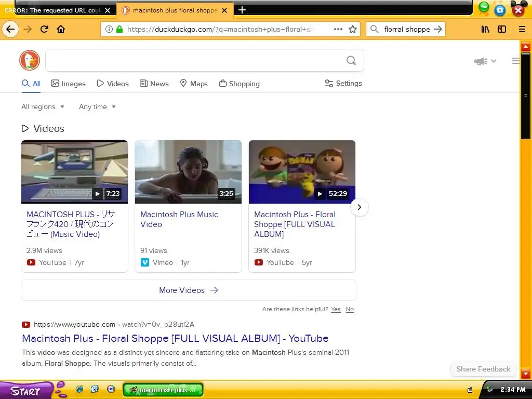The width and height of the screenshot is (532, 399).
Task: Launch Internet Explorer from quick launch
Action: click(x=79, y=389)
